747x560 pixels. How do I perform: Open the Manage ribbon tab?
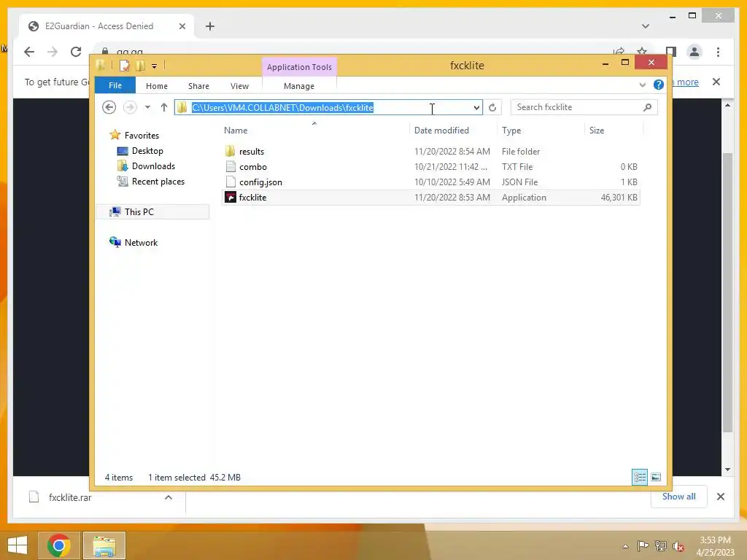click(x=299, y=86)
